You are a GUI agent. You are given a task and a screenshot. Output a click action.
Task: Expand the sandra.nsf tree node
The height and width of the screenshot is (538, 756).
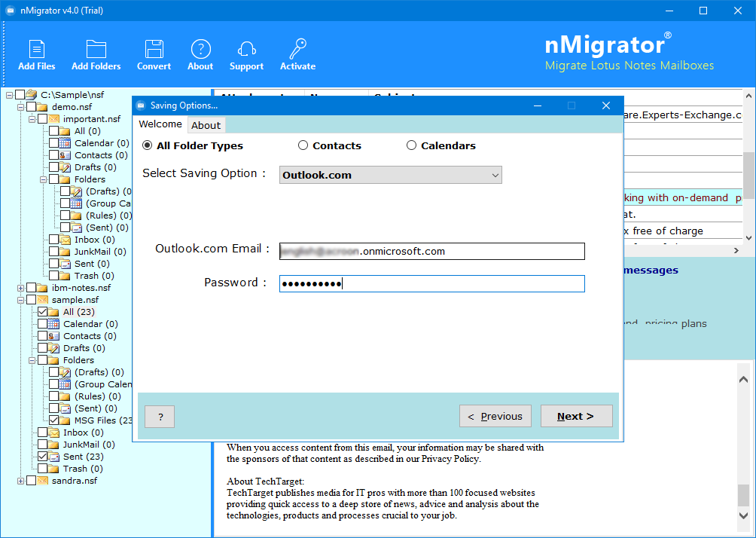tap(21, 481)
